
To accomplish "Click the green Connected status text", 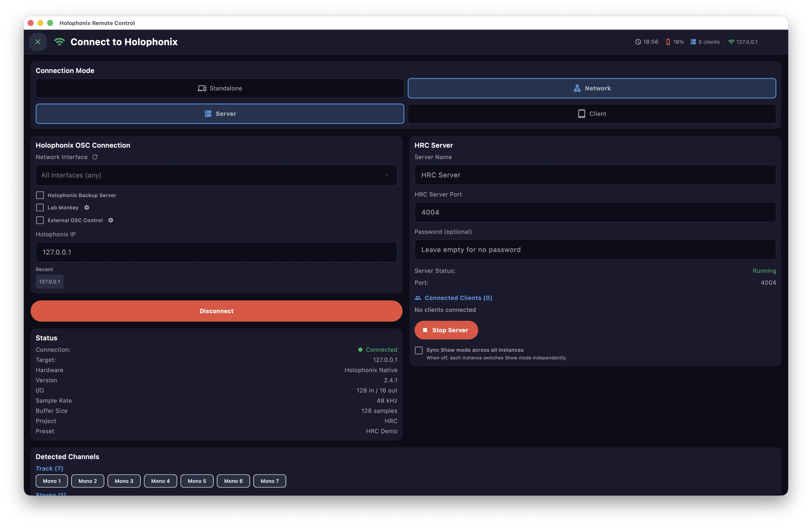I will click(x=381, y=350).
